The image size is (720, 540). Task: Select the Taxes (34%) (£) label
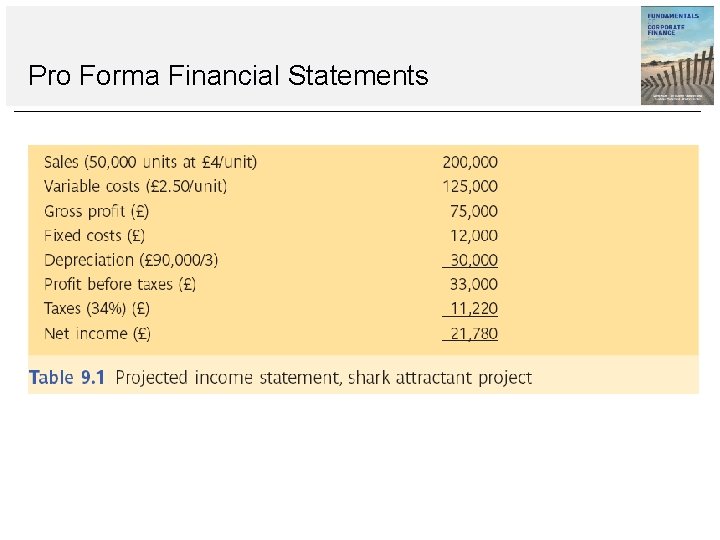coord(97,309)
